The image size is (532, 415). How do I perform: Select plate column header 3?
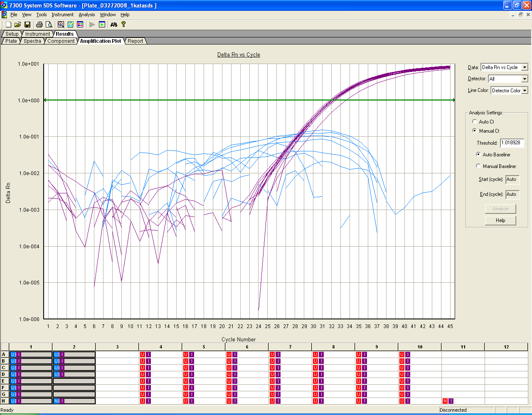click(117, 347)
